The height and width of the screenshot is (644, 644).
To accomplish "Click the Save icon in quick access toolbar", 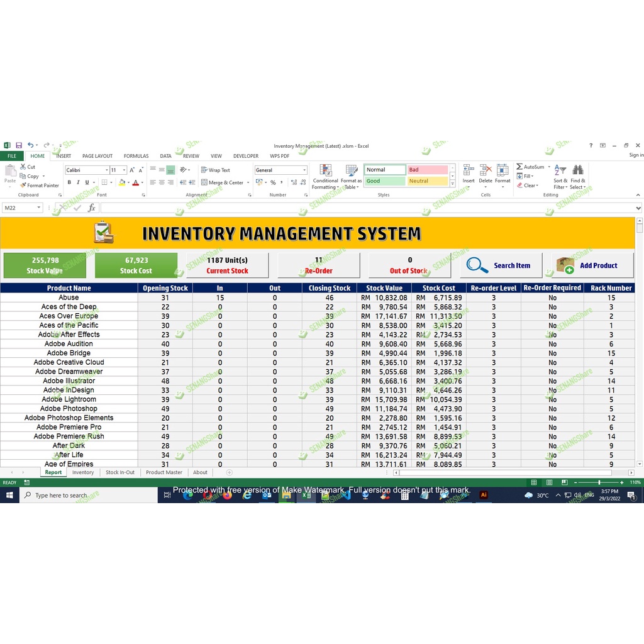I will (19, 145).
